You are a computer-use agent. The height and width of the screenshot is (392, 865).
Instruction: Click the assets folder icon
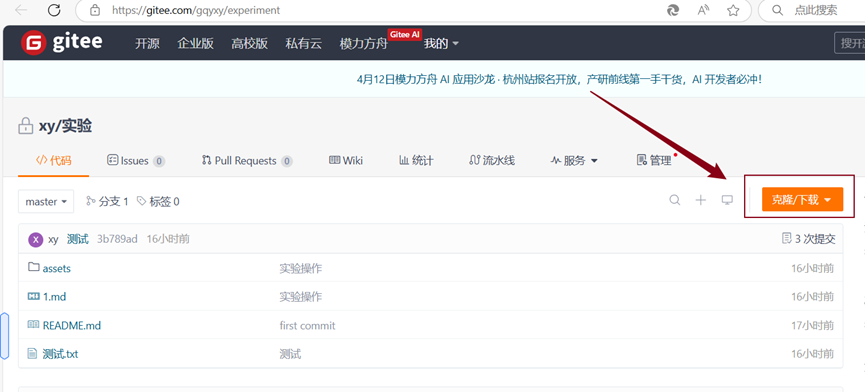(34, 267)
